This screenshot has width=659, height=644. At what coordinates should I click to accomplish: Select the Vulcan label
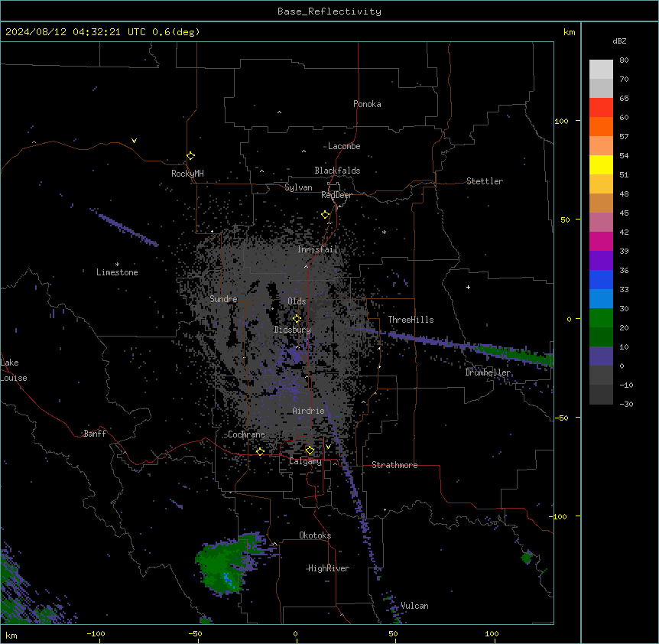pyautogui.click(x=414, y=606)
